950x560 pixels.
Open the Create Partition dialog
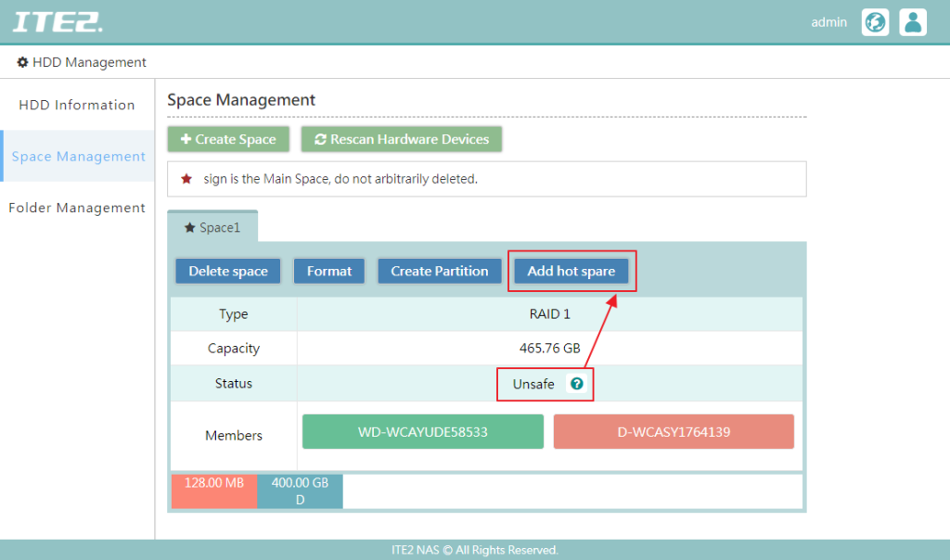point(439,271)
